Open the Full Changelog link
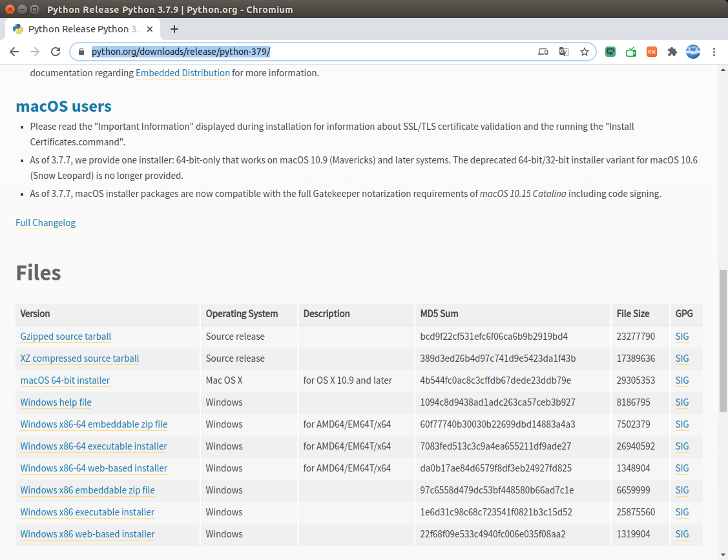Screen dimensions: 728x560 (x=45, y=223)
